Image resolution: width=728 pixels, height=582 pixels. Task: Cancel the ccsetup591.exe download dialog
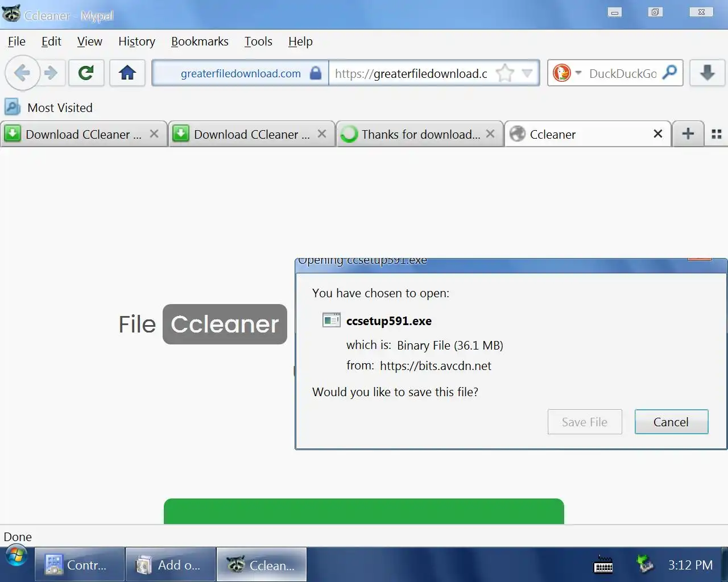671,422
